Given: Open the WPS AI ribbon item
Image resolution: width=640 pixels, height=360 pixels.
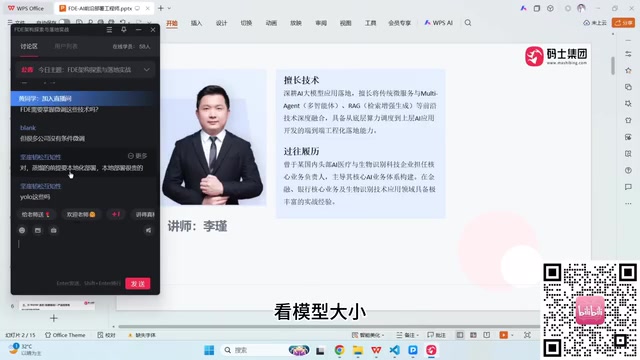Looking at the screenshot, I should (439, 23).
